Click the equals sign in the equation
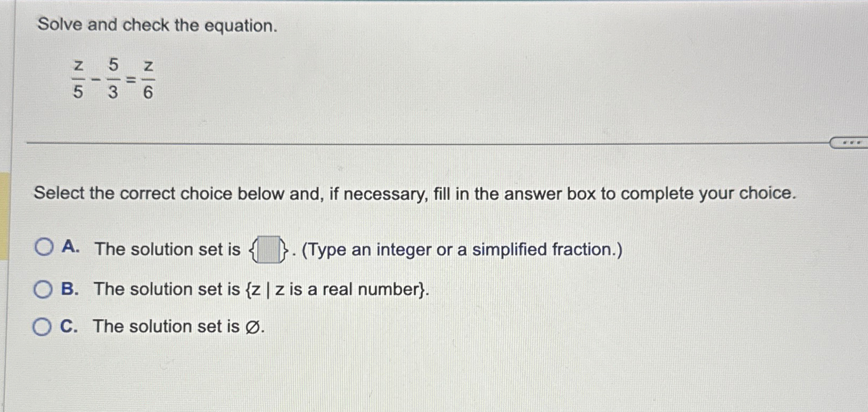This screenshot has width=868, height=412. (130, 80)
